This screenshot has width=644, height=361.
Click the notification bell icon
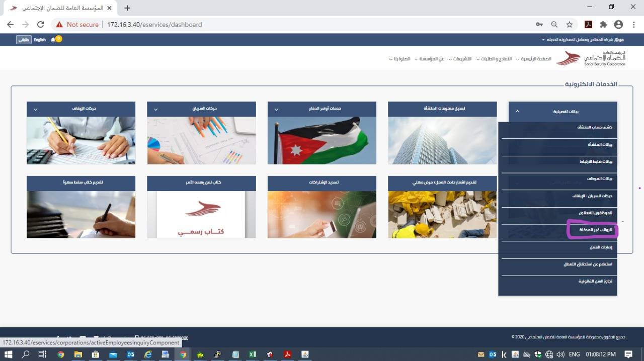[x=53, y=40]
